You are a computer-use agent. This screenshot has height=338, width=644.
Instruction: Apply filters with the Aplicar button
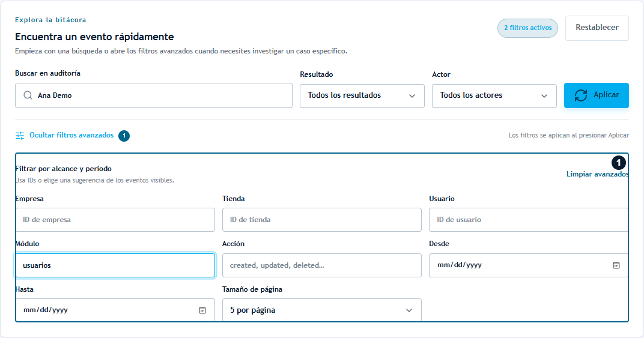(x=597, y=95)
